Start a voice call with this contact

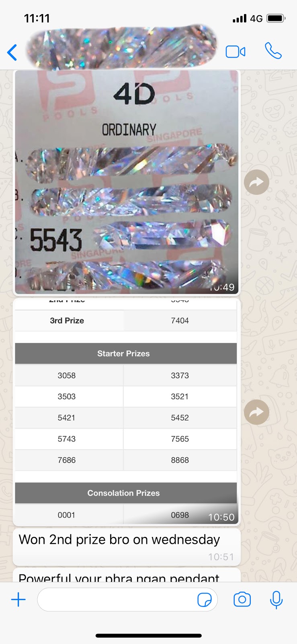[x=273, y=51]
